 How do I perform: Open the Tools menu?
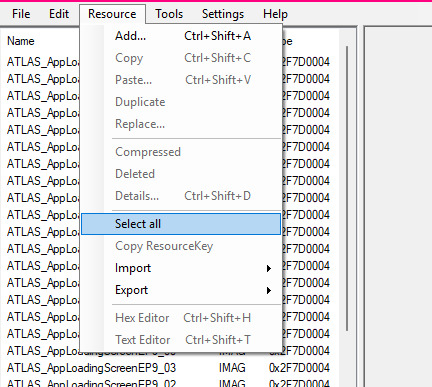click(169, 14)
